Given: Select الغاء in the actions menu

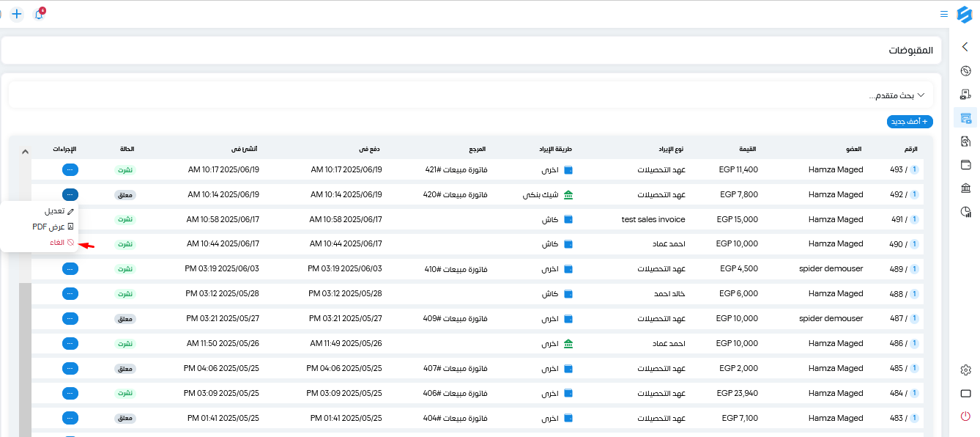Looking at the screenshot, I should pyautogui.click(x=62, y=242).
